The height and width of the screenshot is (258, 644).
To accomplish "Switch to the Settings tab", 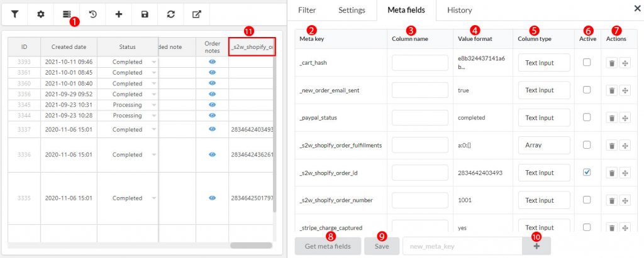I will click(x=352, y=10).
